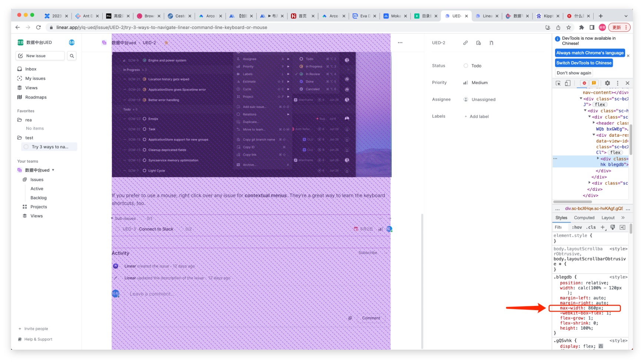Viewport: 644px width, 363px height.
Task: Open DevTools settings gear
Action: (x=607, y=83)
